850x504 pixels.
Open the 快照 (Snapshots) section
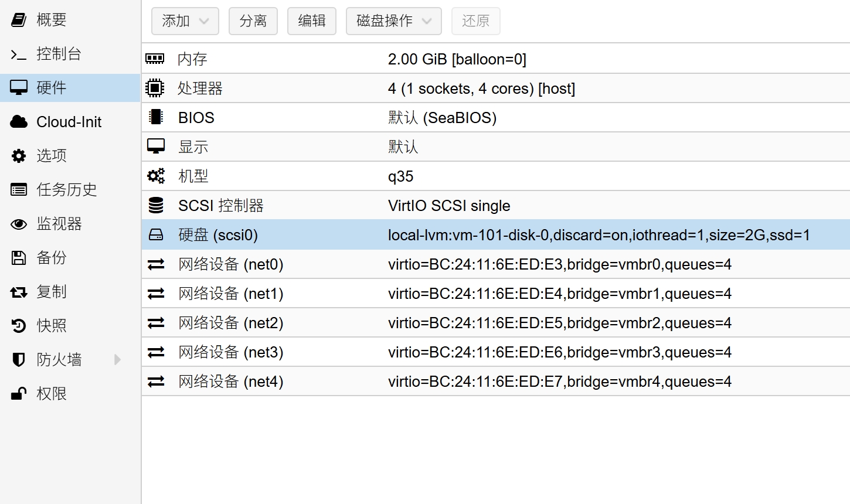coord(52,325)
